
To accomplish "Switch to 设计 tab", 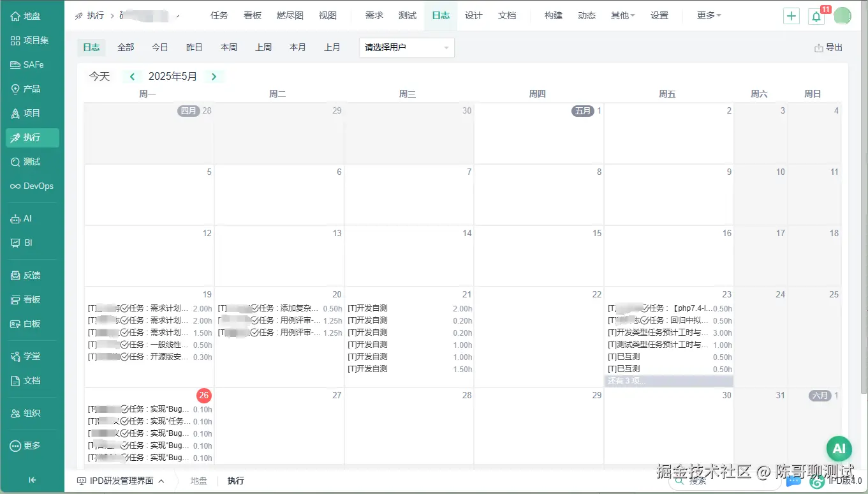I will click(474, 15).
